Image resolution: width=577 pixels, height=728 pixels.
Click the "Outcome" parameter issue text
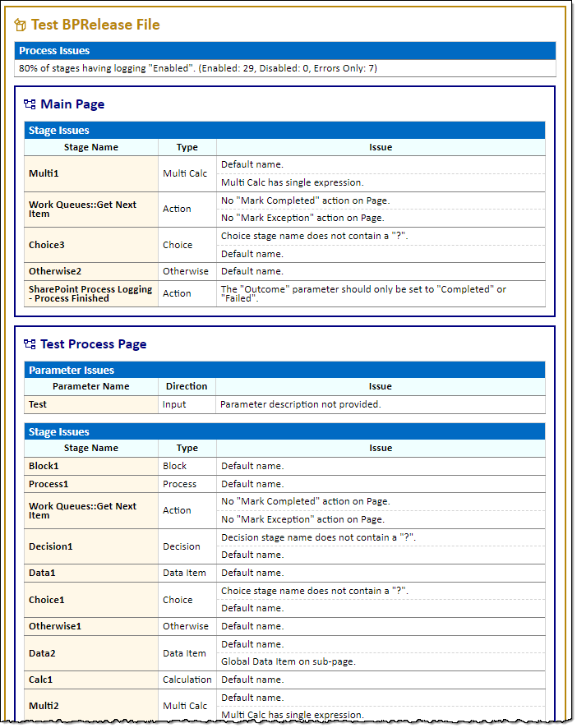pyautogui.click(x=363, y=293)
